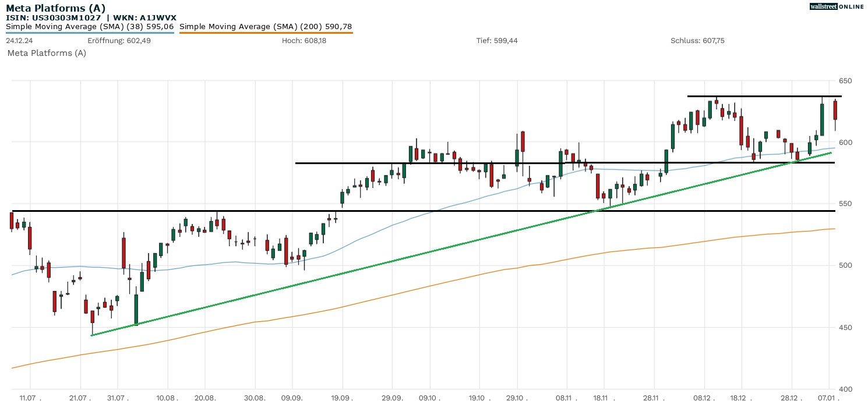The image size is (868, 401).
Task: Click the 500 price axis label
Action: tap(845, 266)
